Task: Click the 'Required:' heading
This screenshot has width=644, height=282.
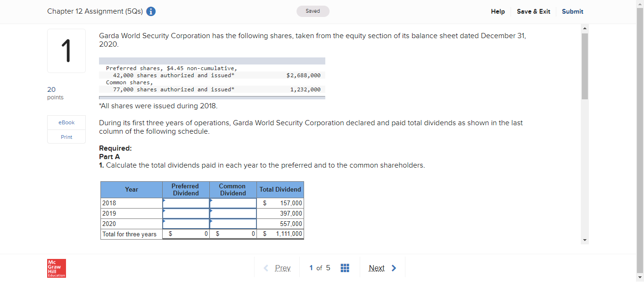Action: (116, 148)
